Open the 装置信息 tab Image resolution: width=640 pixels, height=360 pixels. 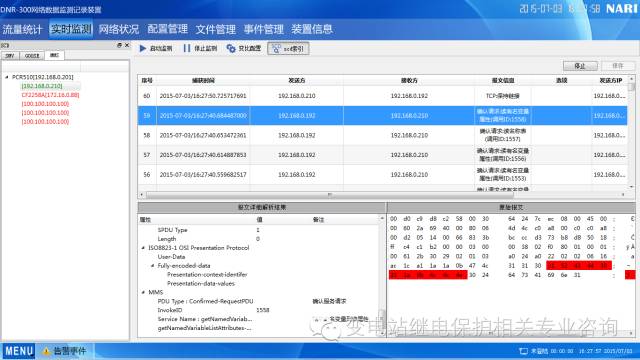pos(312,29)
